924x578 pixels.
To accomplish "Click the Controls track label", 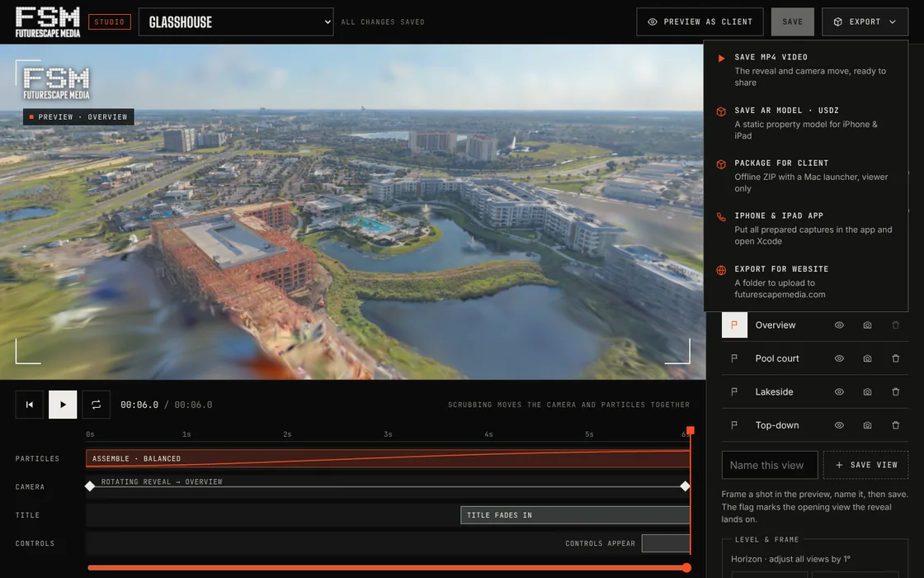I will 35,543.
